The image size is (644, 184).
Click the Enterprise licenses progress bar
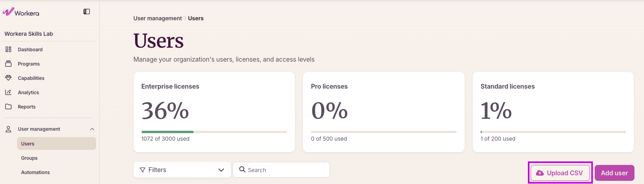pyautogui.click(x=214, y=132)
